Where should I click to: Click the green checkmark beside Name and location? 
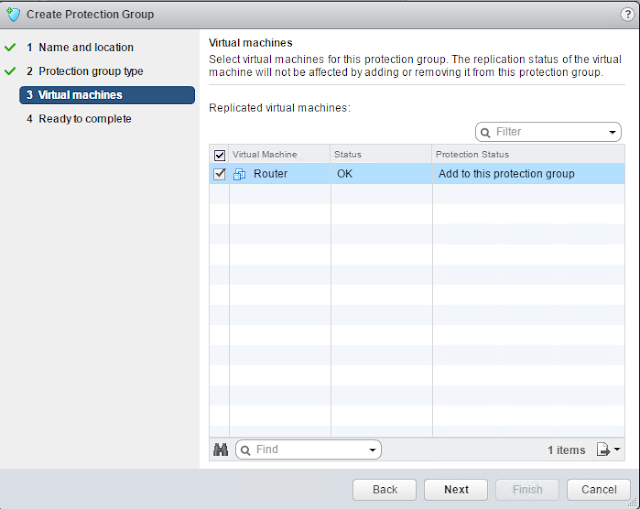(10, 47)
